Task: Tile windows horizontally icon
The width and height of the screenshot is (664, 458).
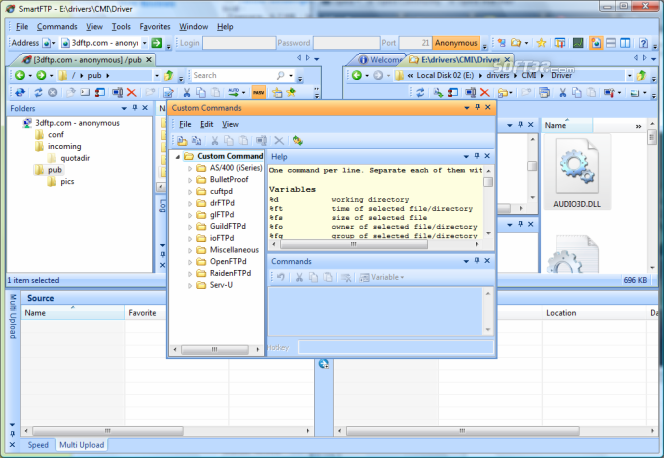Action: coord(611,43)
